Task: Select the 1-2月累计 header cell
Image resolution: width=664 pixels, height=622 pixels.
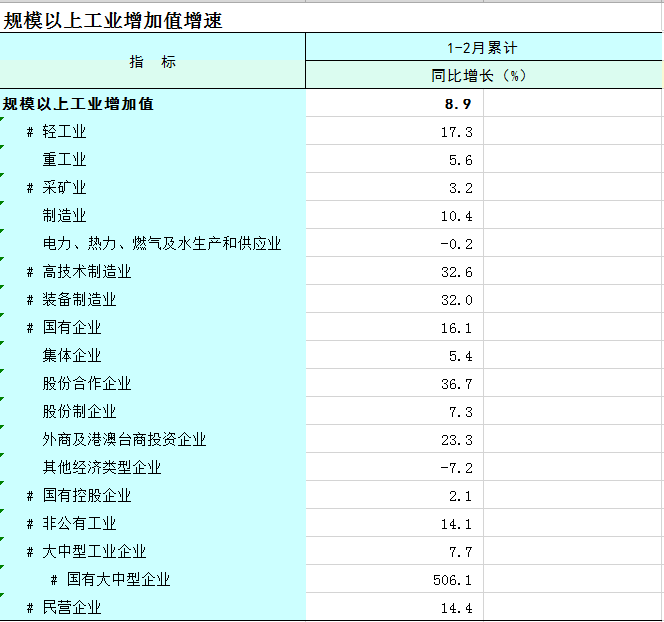Action: click(x=482, y=47)
